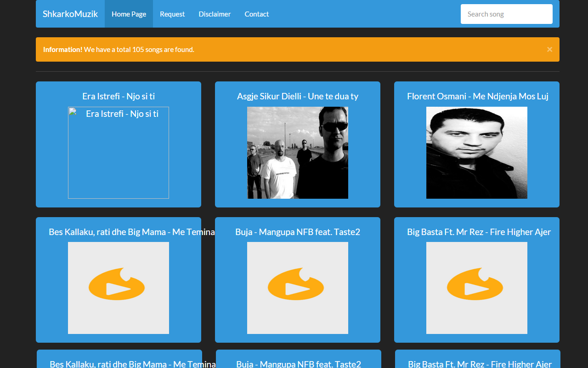Open Bes Kallaku, rati dhe Big Mama title
The width and height of the screenshot is (588, 368).
131,232
